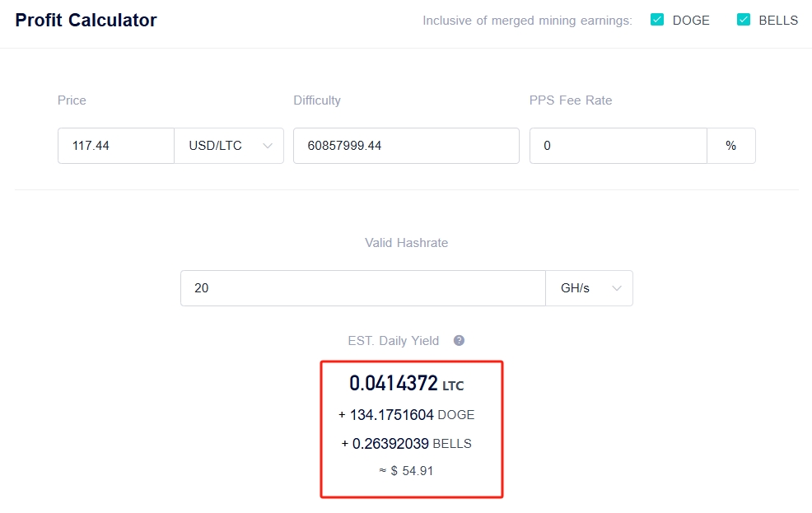Click the Difficulty label
Viewport: 812px width, 513px height.
pyautogui.click(x=317, y=100)
